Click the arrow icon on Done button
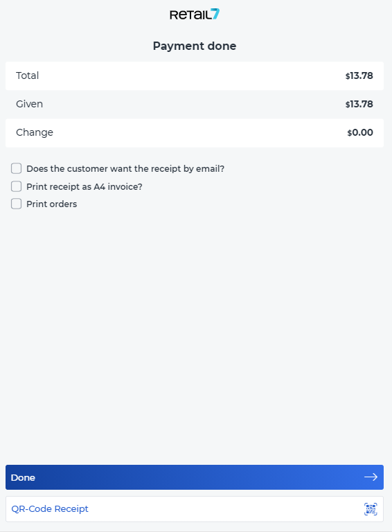 click(371, 477)
